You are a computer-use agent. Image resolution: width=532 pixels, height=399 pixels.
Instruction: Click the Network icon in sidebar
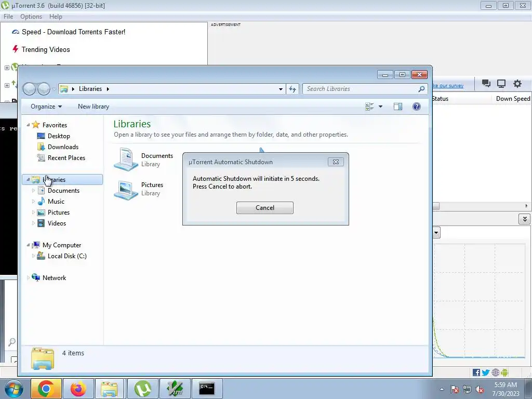click(36, 277)
